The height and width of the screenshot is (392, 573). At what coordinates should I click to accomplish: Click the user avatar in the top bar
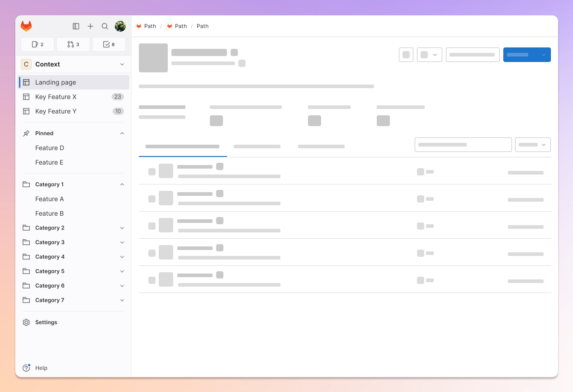point(120,26)
